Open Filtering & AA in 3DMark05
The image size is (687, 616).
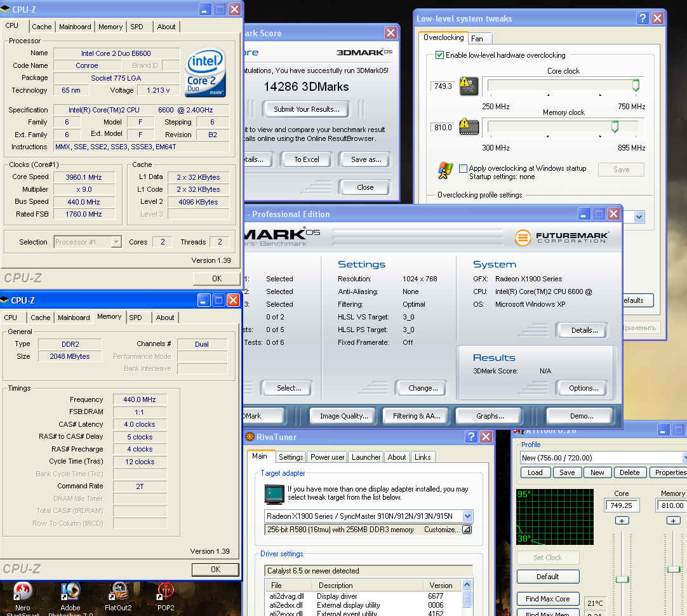coord(417,416)
